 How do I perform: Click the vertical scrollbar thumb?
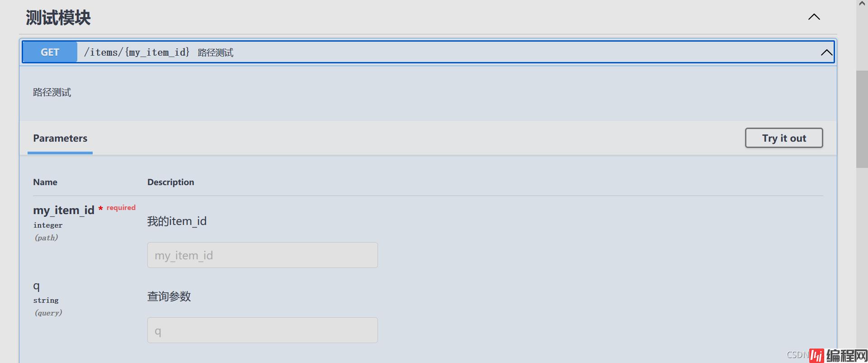click(862, 119)
